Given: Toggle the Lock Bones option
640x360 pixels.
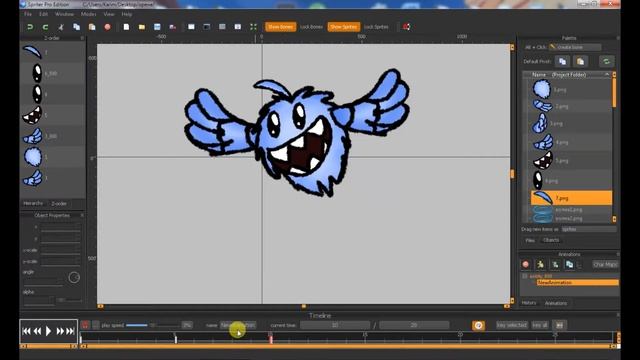Looking at the screenshot, I should (x=311, y=27).
